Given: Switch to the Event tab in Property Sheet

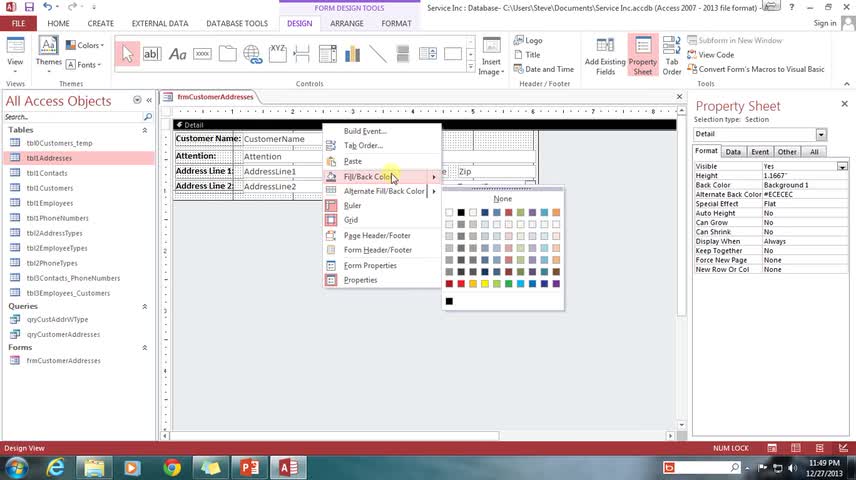Looking at the screenshot, I should (759, 152).
